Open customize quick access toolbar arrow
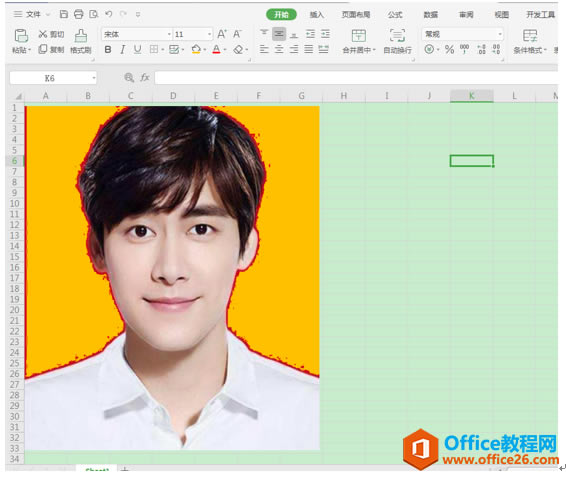566x477 pixels. coord(138,14)
